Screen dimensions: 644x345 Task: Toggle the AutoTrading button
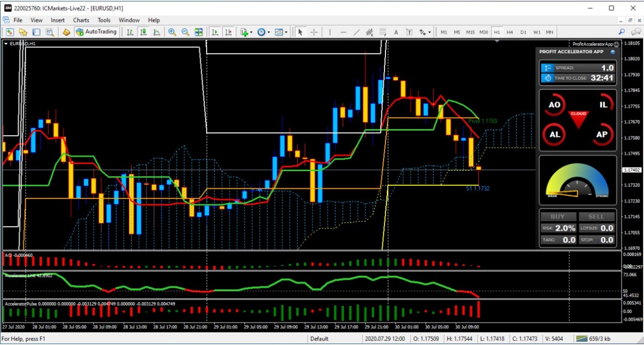tap(97, 32)
